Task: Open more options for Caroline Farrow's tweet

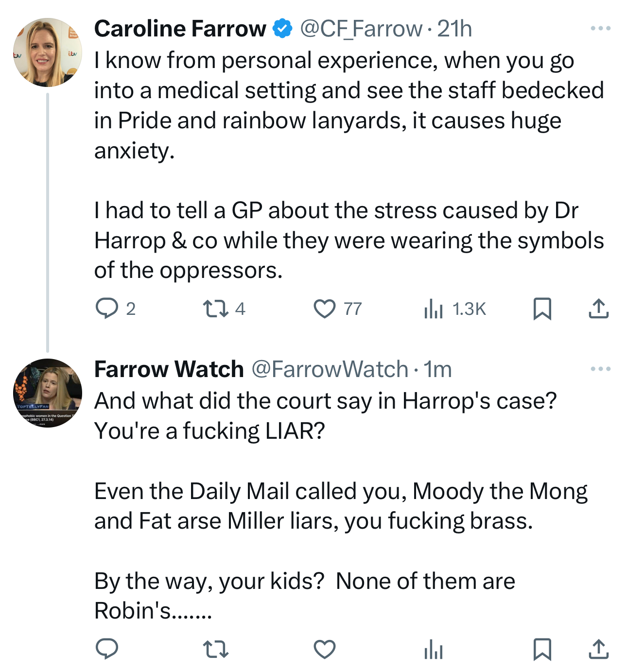Action: [x=601, y=29]
